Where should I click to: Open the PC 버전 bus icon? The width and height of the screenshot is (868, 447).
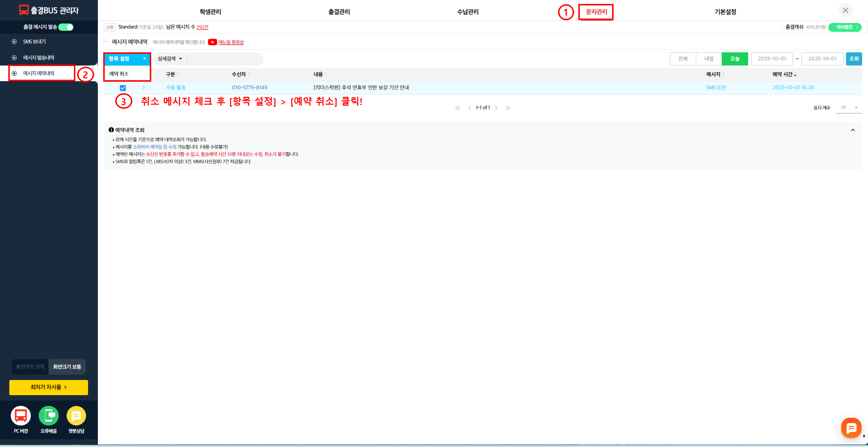click(21, 416)
